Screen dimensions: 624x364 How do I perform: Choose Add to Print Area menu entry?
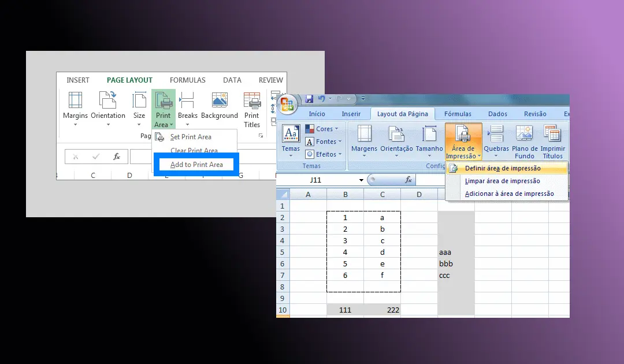coord(196,165)
